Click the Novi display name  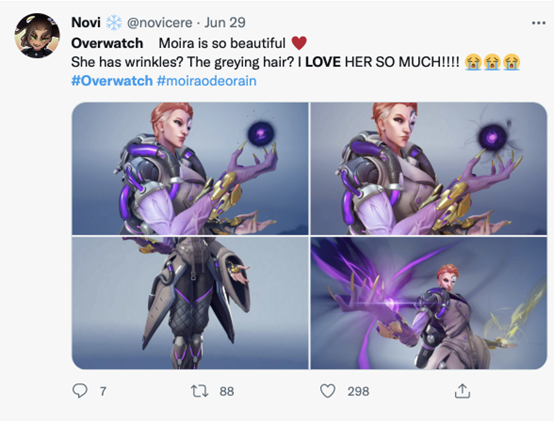tap(86, 23)
